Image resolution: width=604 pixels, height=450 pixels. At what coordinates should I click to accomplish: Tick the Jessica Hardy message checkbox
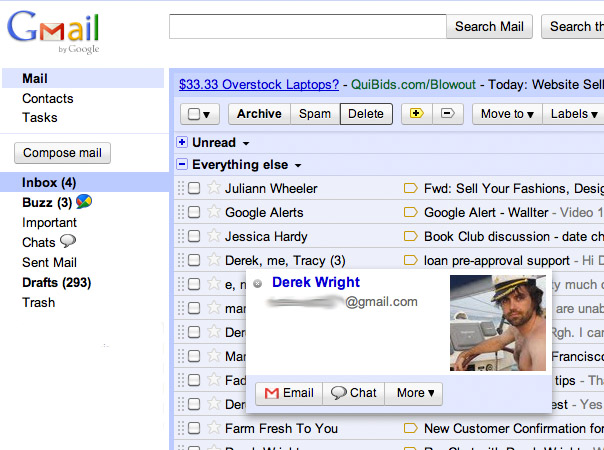194,236
